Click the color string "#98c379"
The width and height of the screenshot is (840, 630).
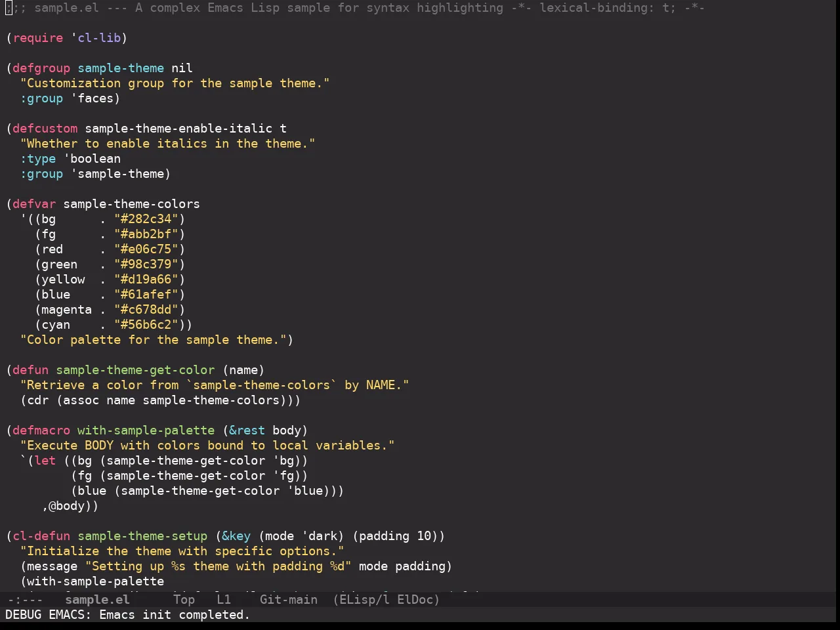(146, 264)
